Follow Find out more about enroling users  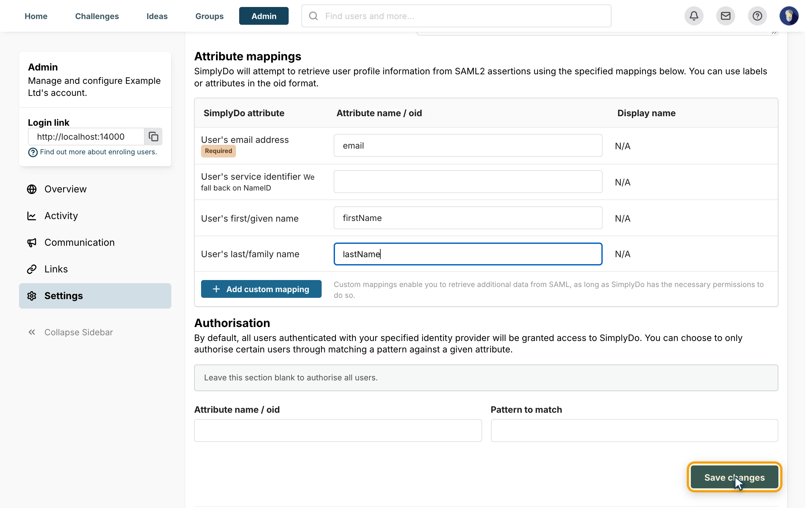pyautogui.click(x=98, y=152)
